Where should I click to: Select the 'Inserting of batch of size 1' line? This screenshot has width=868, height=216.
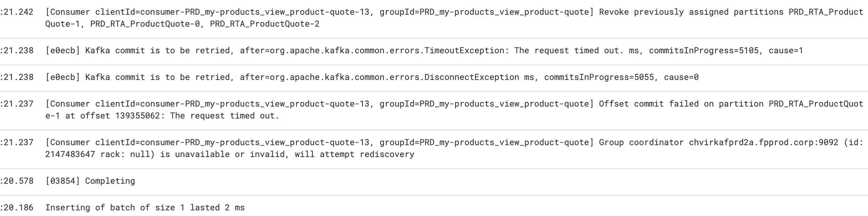coord(145,208)
